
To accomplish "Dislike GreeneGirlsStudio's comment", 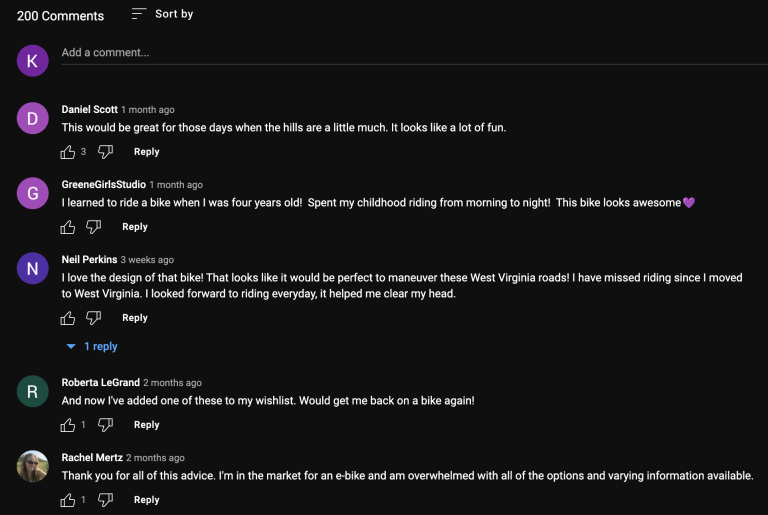I will pyautogui.click(x=94, y=227).
